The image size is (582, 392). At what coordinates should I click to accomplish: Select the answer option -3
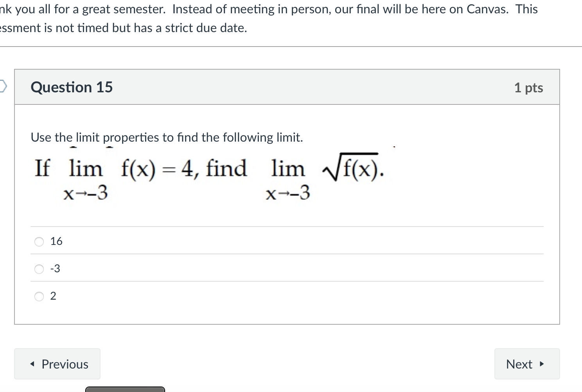pyautogui.click(x=55, y=268)
